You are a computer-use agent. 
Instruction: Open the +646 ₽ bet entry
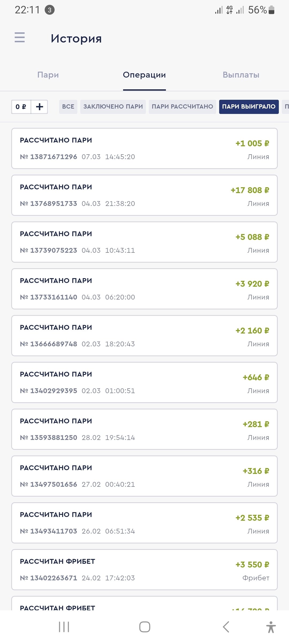[x=144, y=382]
